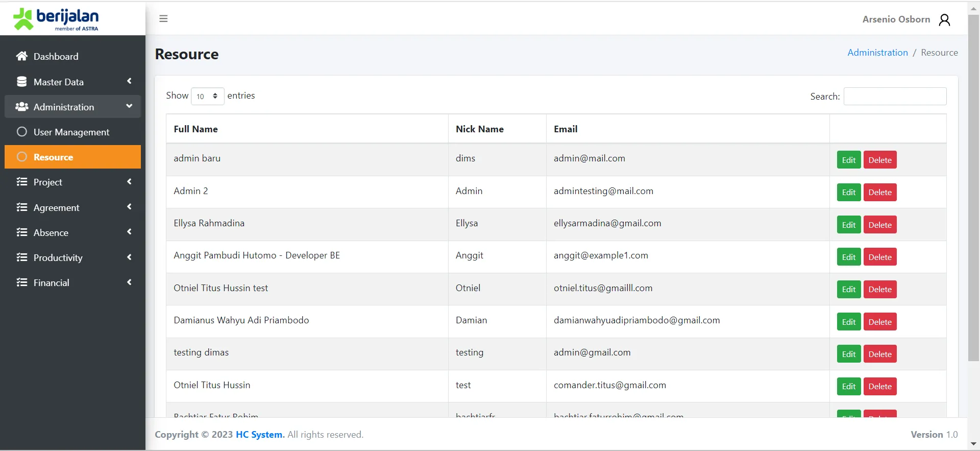Image resolution: width=980 pixels, height=451 pixels.
Task: Click the Financial list icon
Action: (x=21, y=282)
